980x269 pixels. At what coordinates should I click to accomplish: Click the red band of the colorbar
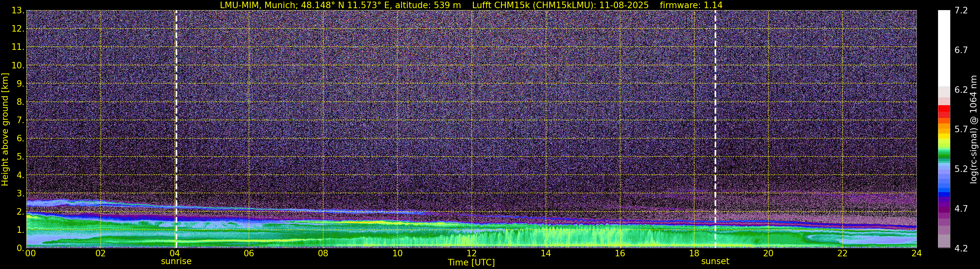pos(944,111)
